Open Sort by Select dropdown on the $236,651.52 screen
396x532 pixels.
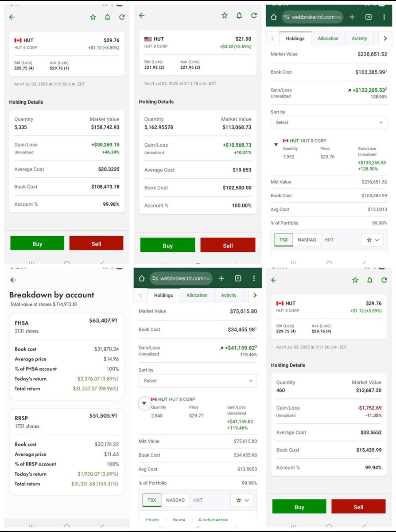tap(329, 122)
